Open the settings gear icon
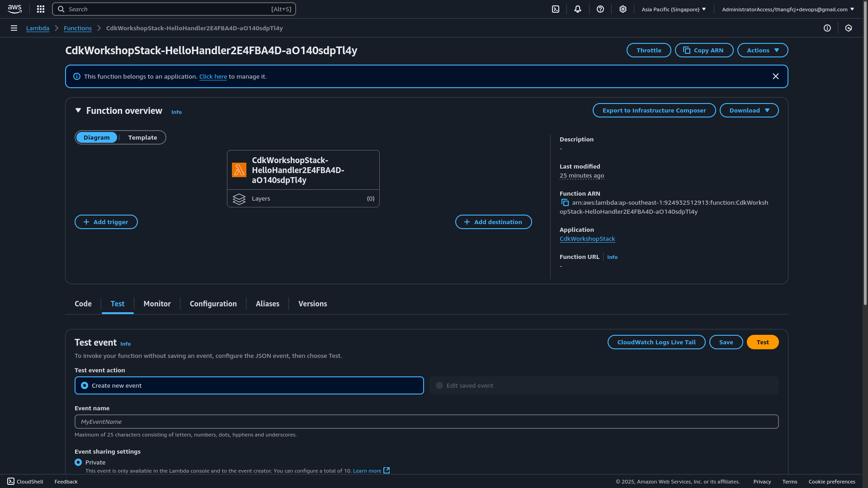This screenshot has height=488, width=868. [x=623, y=9]
